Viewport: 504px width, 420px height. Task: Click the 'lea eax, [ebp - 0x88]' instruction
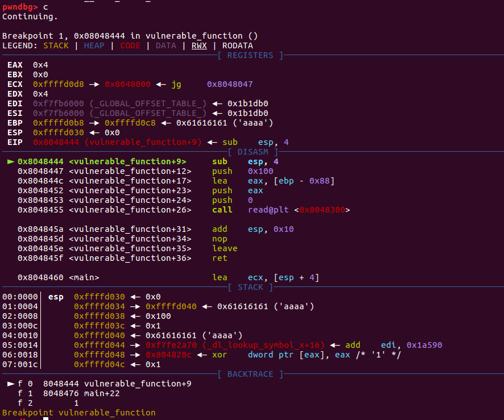273,181
